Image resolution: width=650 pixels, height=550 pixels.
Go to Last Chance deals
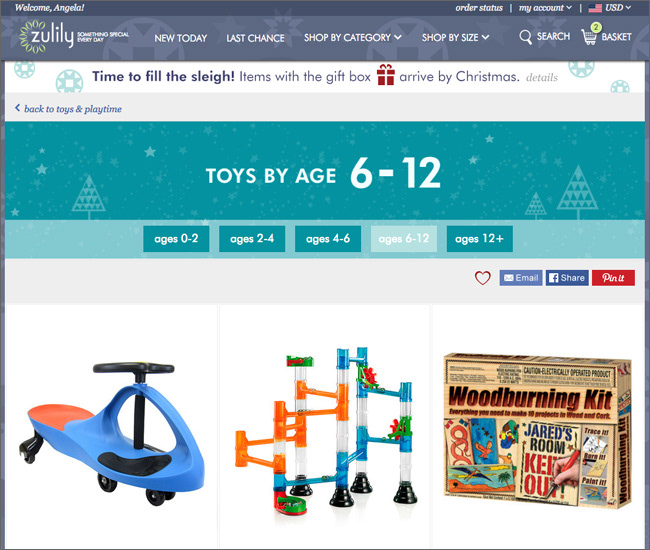255,38
